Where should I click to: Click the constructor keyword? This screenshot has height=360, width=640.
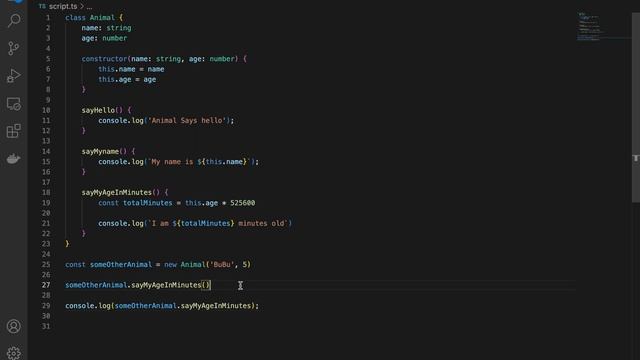coord(104,59)
